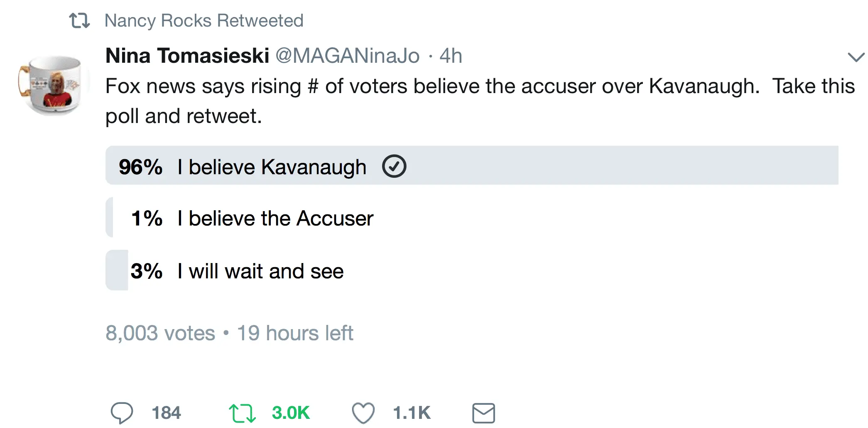Click the 1.1K likes count
This screenshot has height=428, width=868.
point(412,413)
